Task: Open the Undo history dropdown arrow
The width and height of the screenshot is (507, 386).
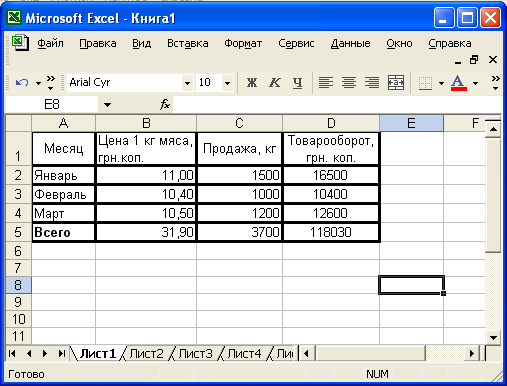Action: 38,83
